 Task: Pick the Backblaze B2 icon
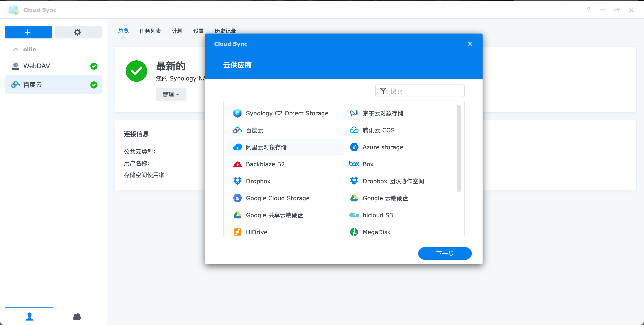tap(237, 164)
